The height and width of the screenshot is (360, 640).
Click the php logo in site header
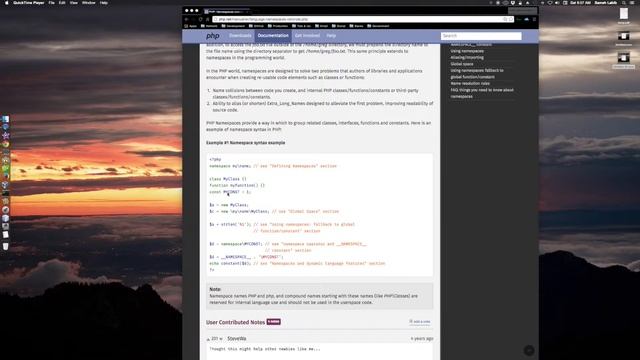point(212,36)
